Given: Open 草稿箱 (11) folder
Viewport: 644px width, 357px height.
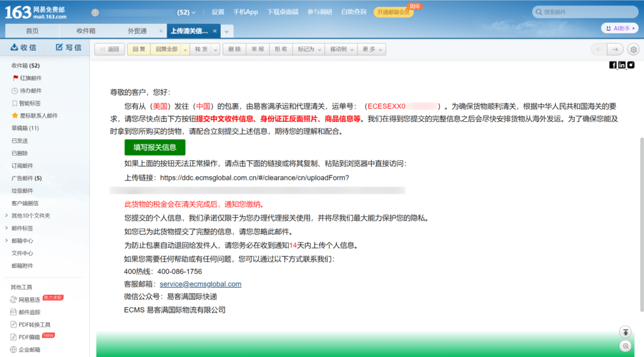Looking at the screenshot, I should (x=25, y=128).
